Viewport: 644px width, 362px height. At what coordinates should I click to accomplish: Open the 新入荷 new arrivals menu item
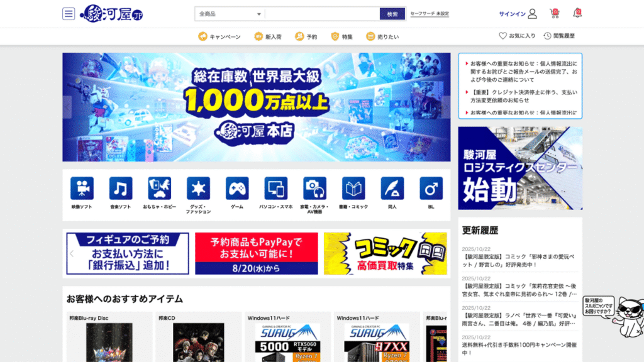pyautogui.click(x=267, y=36)
